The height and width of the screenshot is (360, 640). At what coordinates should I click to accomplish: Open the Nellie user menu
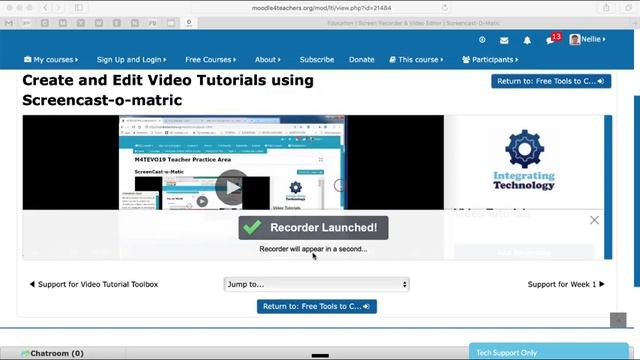[587, 39]
